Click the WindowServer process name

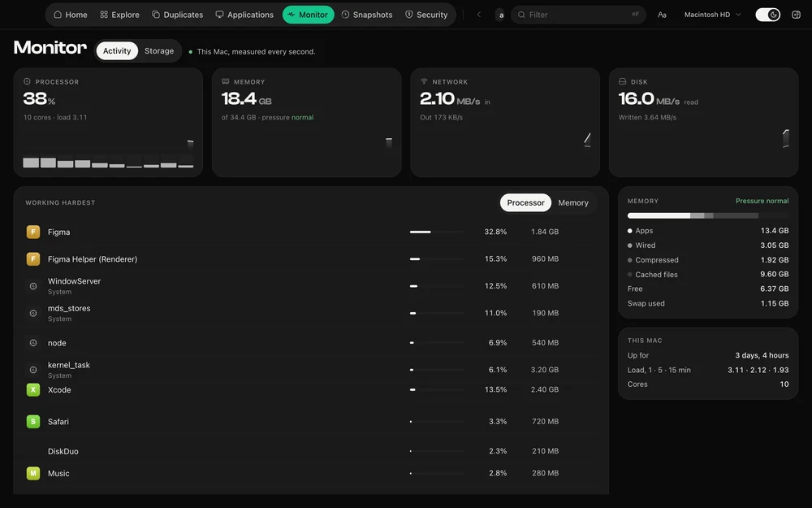[x=74, y=281]
